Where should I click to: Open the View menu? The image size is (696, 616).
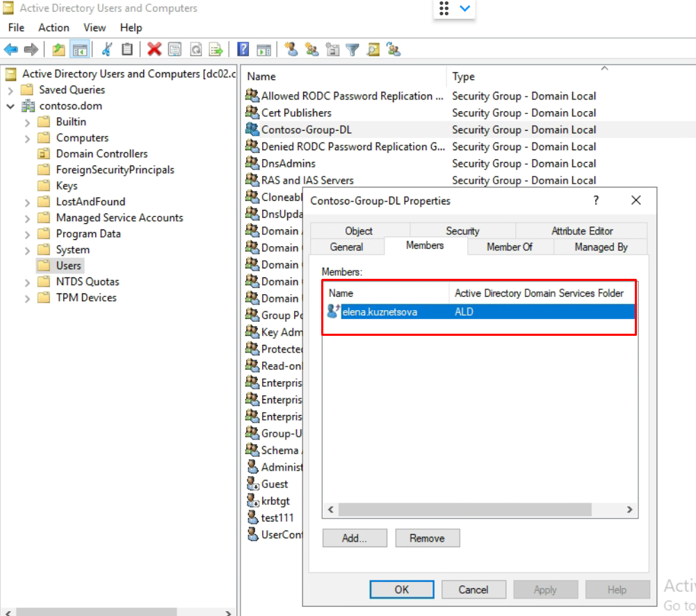(x=95, y=28)
